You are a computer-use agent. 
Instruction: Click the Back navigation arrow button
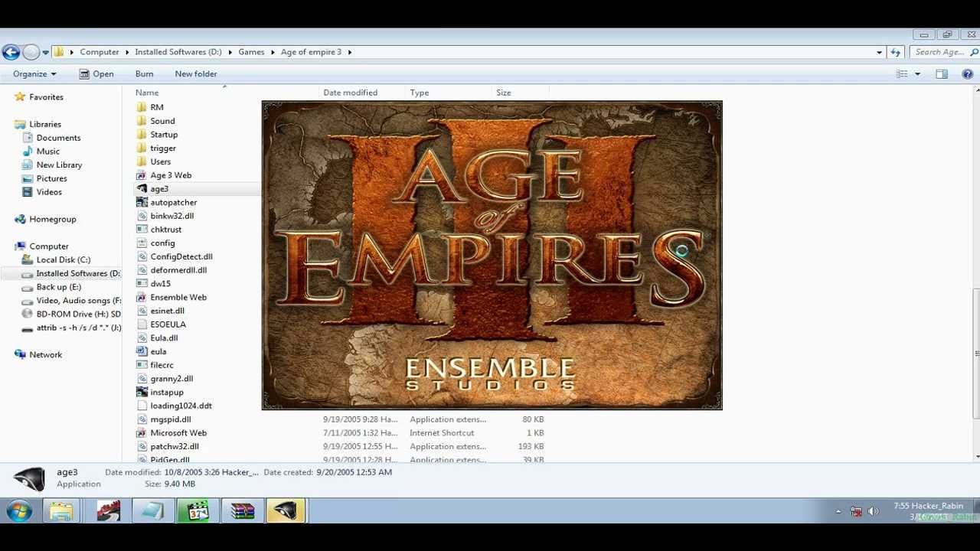(x=11, y=52)
